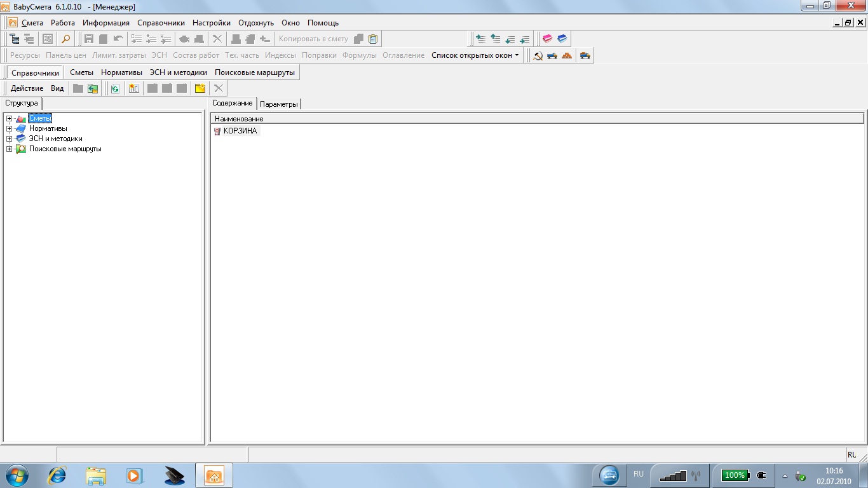Select the Структура tab
The height and width of the screenshot is (488, 868).
(x=22, y=103)
